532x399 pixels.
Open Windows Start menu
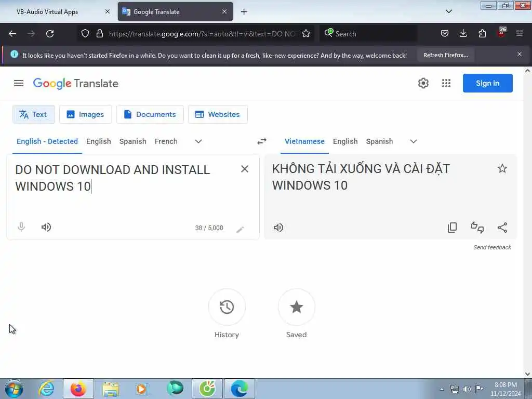[x=14, y=389]
